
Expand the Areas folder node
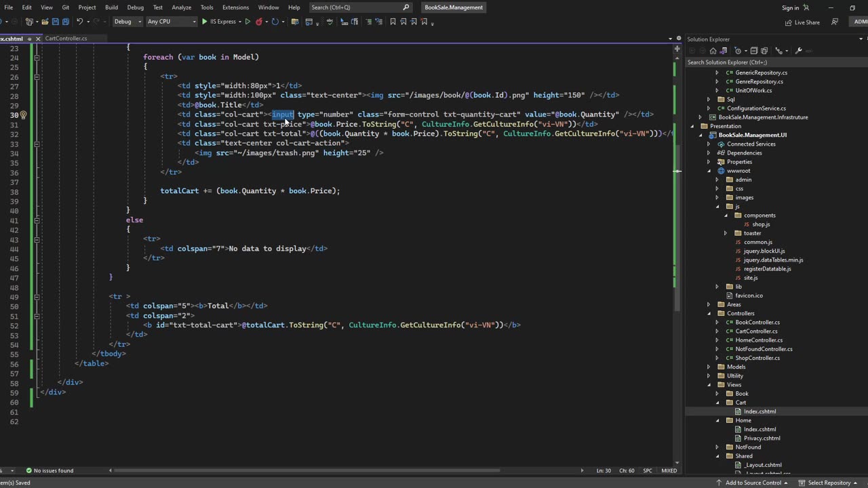click(x=709, y=304)
